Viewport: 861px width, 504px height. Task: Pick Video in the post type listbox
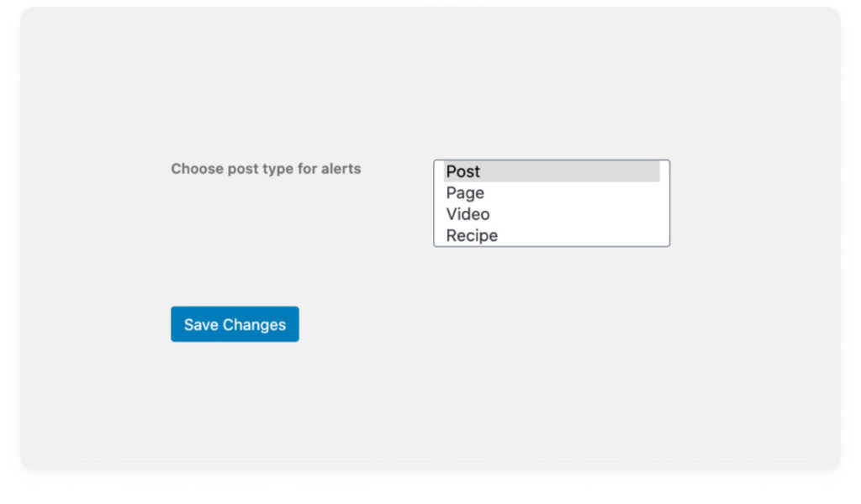[552, 214]
